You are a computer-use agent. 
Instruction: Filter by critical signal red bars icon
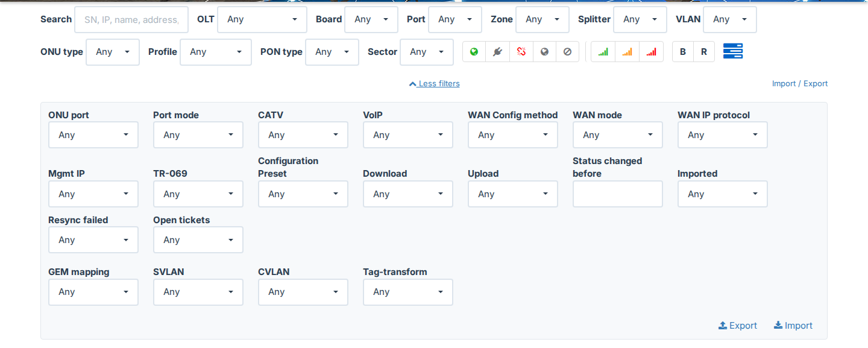651,52
